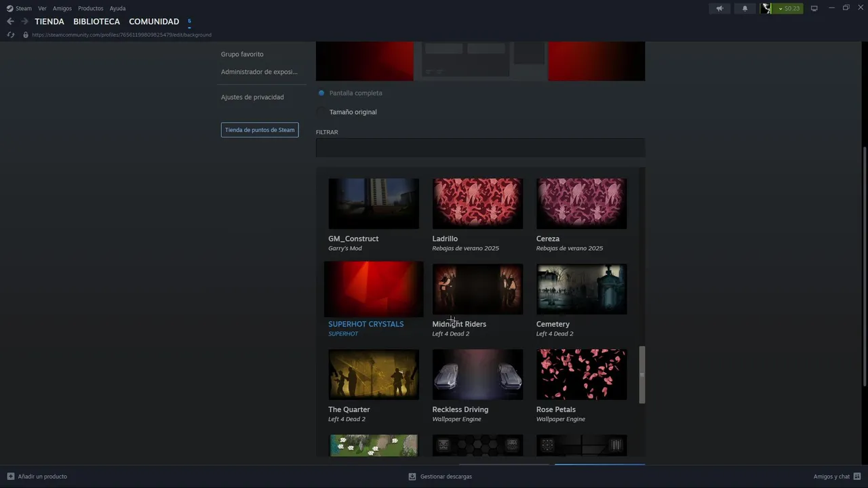Go to the COMUNIDAD tab
Image resolution: width=868 pixels, height=488 pixels.
pyautogui.click(x=154, y=22)
